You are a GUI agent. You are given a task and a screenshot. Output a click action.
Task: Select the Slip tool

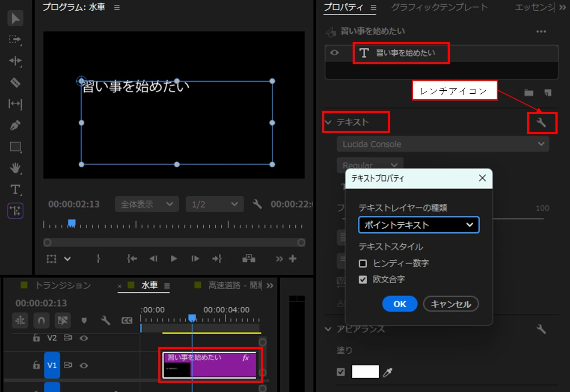(x=15, y=104)
